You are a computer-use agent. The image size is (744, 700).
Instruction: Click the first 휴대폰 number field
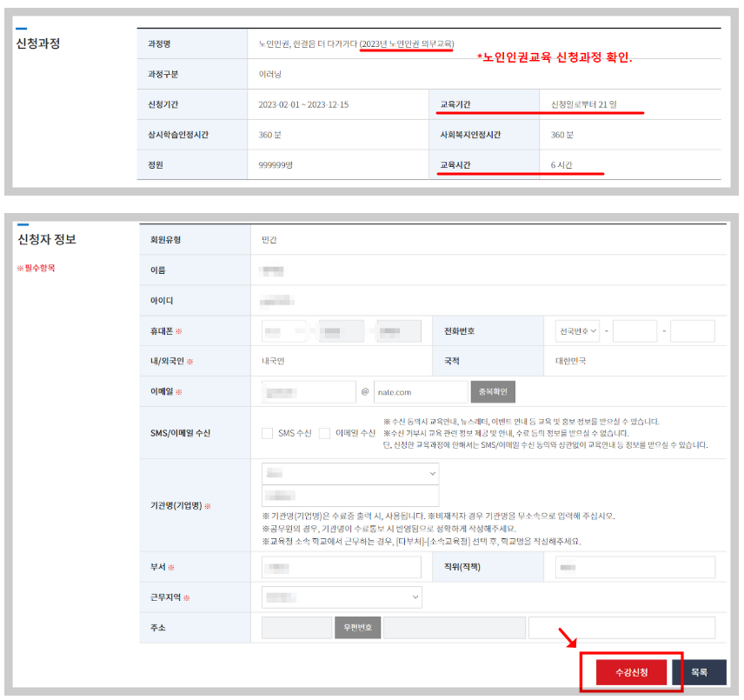tap(283, 331)
